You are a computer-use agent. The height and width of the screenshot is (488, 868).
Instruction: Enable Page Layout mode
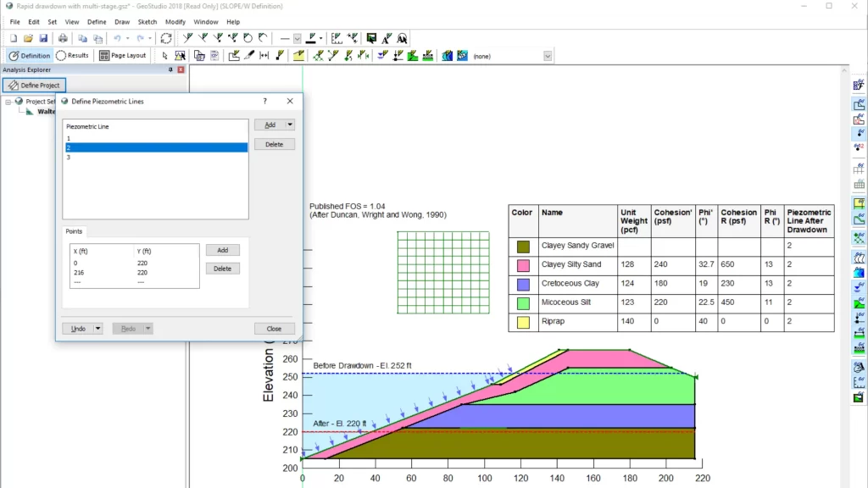(x=124, y=55)
